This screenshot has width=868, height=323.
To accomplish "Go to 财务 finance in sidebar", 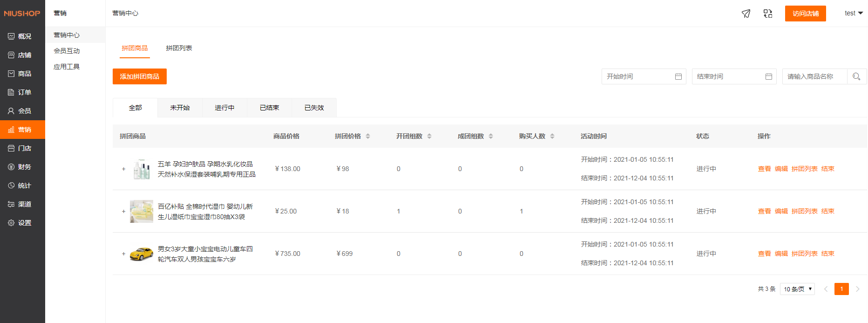I will (22, 167).
